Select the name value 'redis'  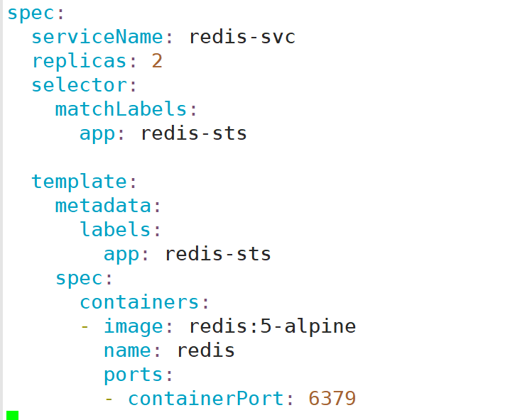(206, 350)
